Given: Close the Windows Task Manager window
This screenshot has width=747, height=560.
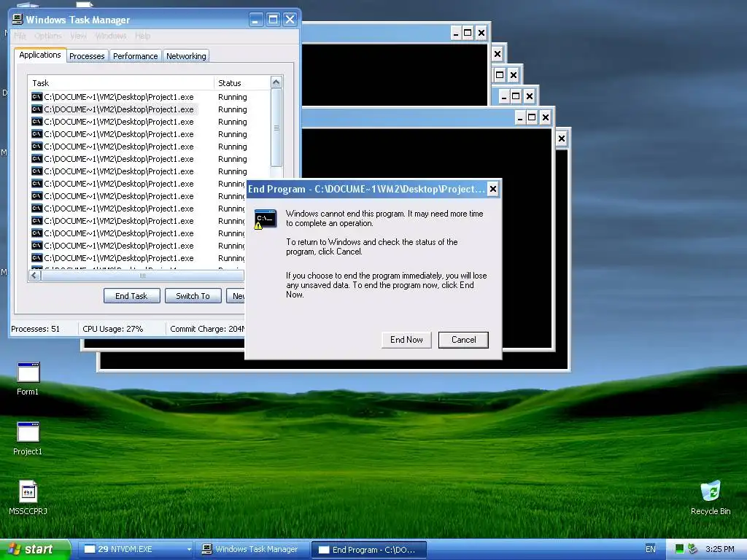Looking at the screenshot, I should (290, 20).
